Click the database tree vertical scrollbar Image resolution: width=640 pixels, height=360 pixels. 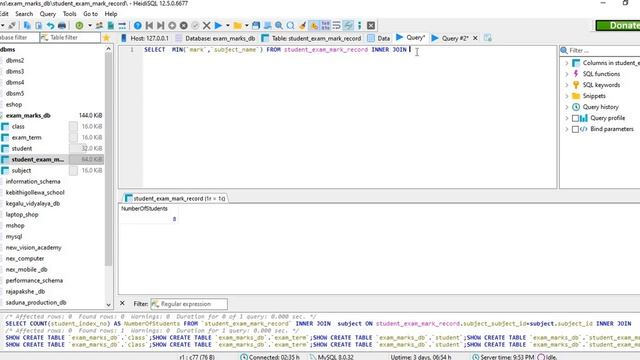[108, 159]
